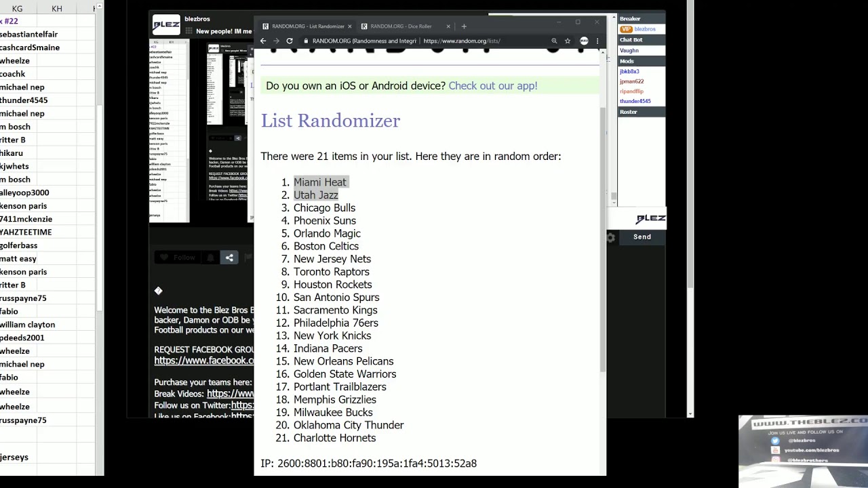Switch to the List Randomizer tab
The width and height of the screenshot is (868, 488).
click(x=307, y=26)
